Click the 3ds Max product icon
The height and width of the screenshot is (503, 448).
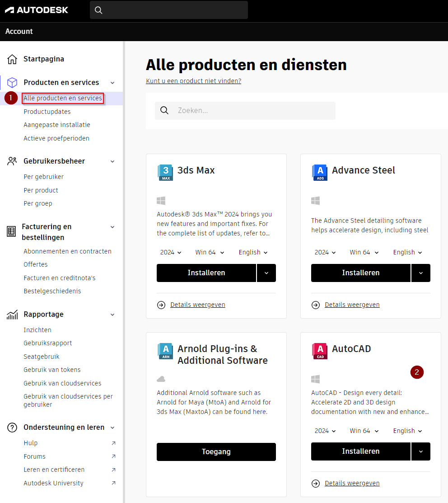pyautogui.click(x=165, y=172)
